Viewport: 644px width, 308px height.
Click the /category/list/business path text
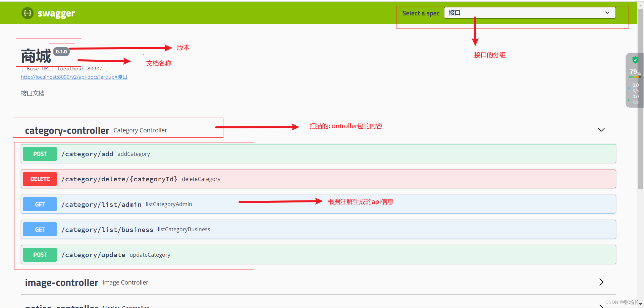[x=107, y=230]
